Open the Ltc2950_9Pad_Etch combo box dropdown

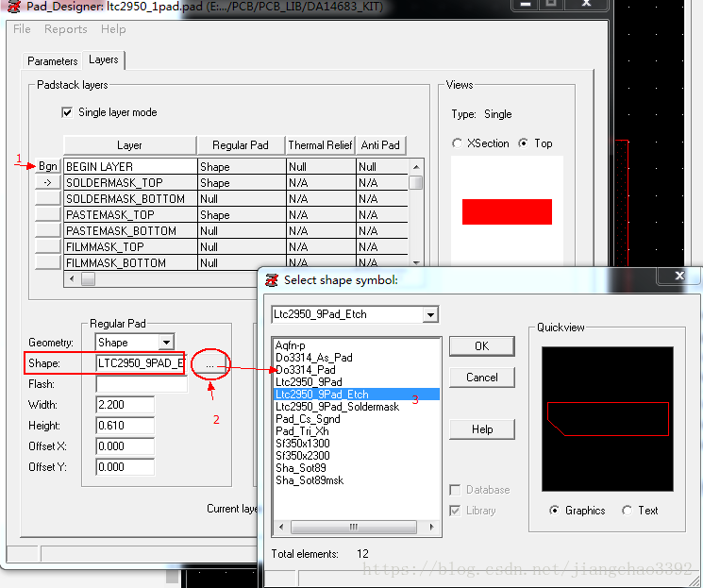coord(430,314)
